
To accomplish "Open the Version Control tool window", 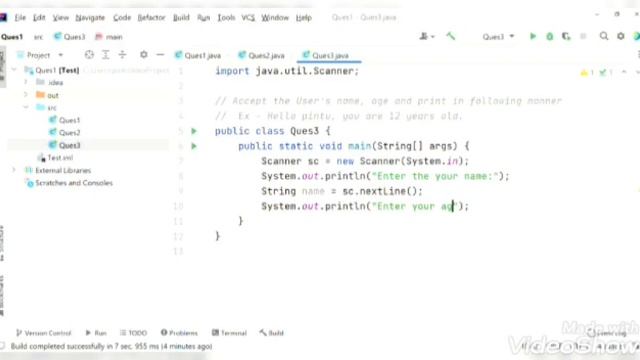I will [x=43, y=333].
